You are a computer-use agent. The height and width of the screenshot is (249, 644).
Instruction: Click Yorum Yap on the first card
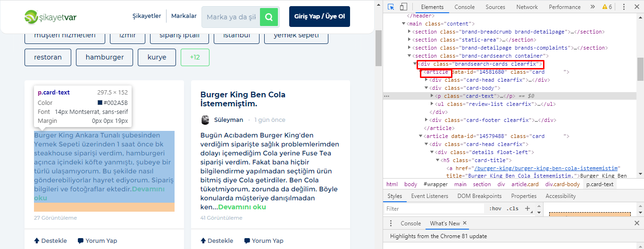(x=97, y=241)
